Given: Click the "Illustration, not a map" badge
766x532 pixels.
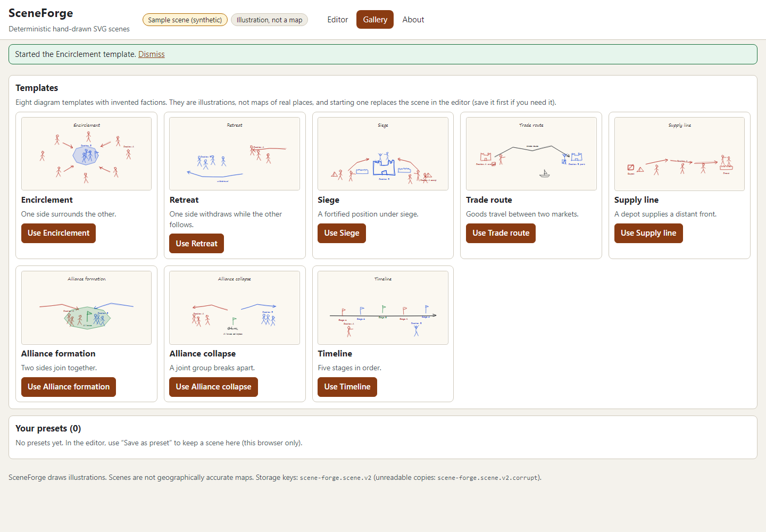Looking at the screenshot, I should click(269, 20).
